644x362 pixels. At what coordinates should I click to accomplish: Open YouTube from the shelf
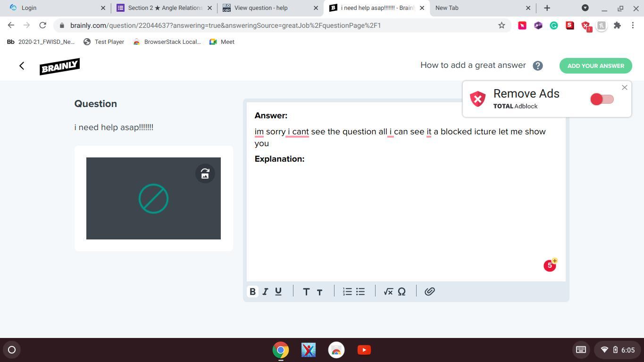[x=364, y=350]
